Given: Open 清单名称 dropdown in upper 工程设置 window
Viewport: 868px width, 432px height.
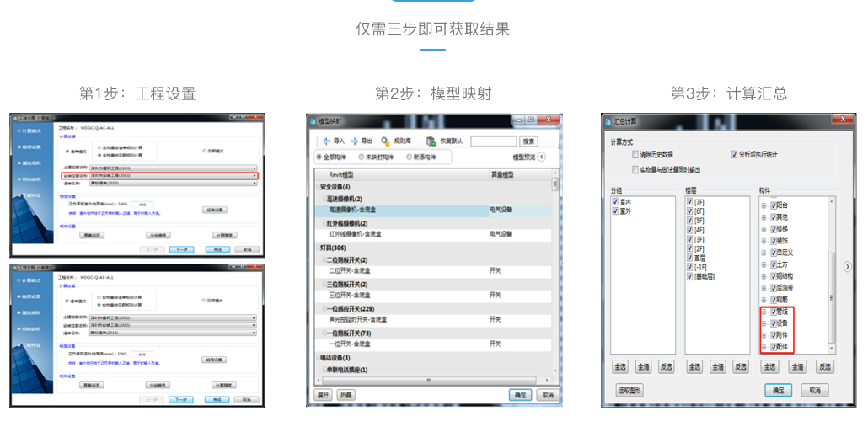Looking at the screenshot, I should 174,183.
